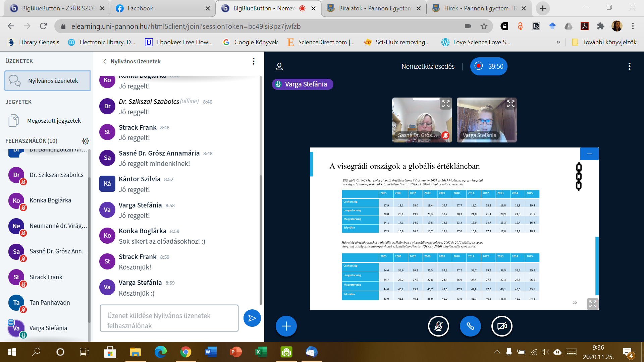The width and height of the screenshot is (644, 362).
Task: Open the session options menu top right
Action: [x=629, y=66]
